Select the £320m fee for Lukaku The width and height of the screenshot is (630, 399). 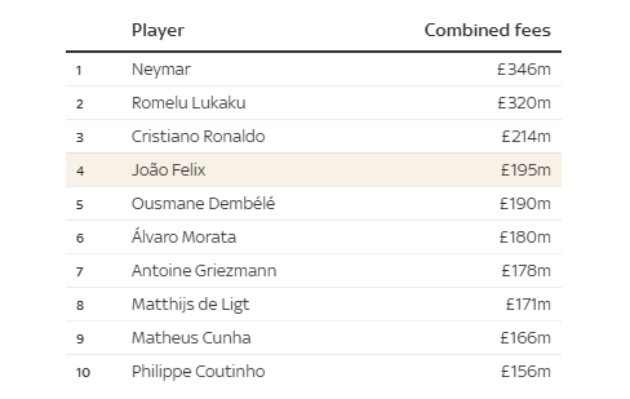(524, 103)
